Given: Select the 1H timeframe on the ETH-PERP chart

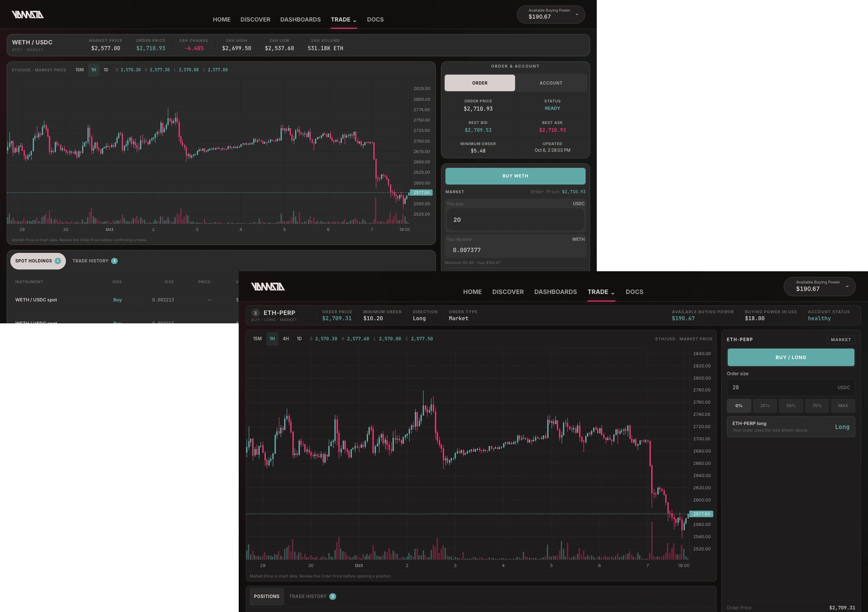Looking at the screenshot, I should tap(272, 339).
